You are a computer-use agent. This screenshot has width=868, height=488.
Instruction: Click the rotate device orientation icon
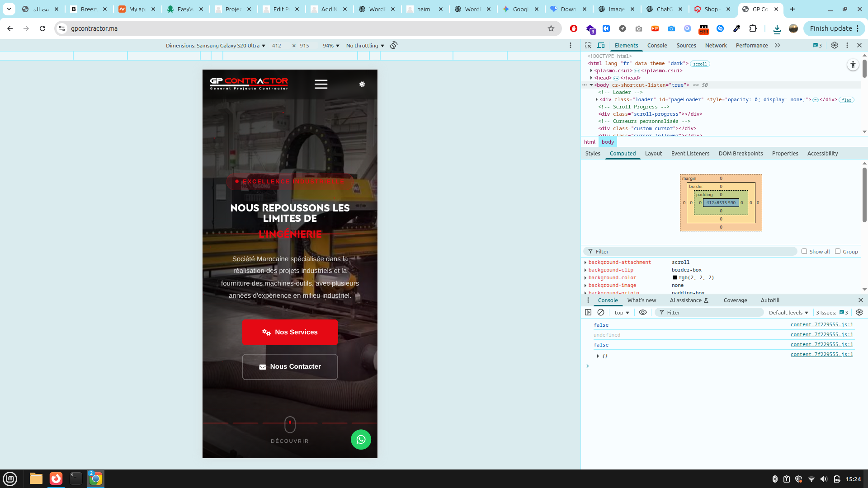pos(394,45)
